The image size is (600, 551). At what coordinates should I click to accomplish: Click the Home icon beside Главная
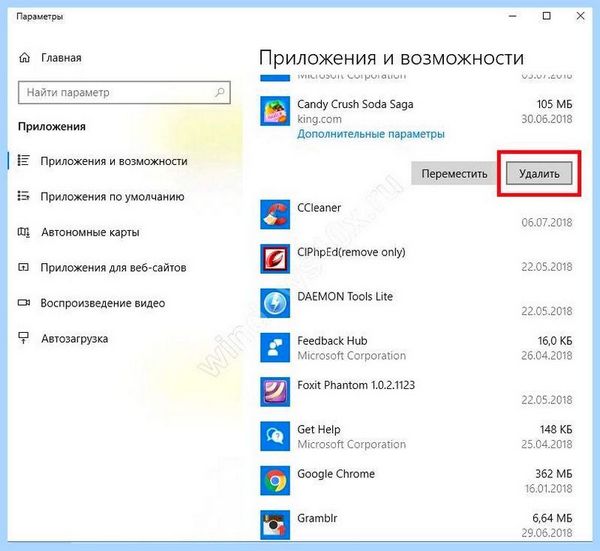pyautogui.click(x=24, y=58)
